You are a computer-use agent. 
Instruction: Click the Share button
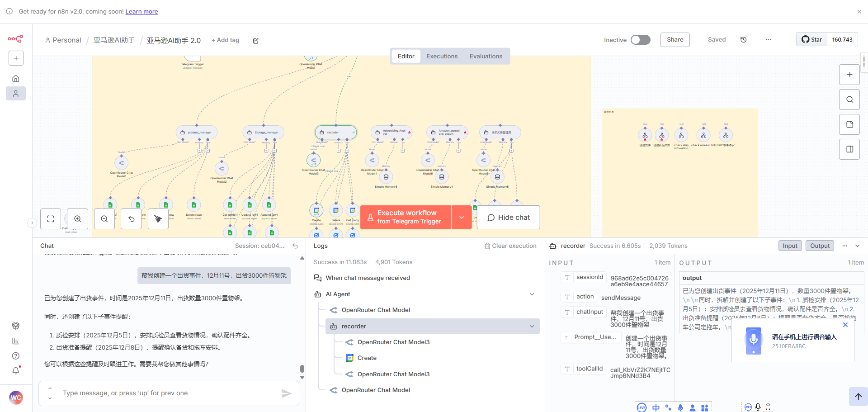pyautogui.click(x=675, y=40)
